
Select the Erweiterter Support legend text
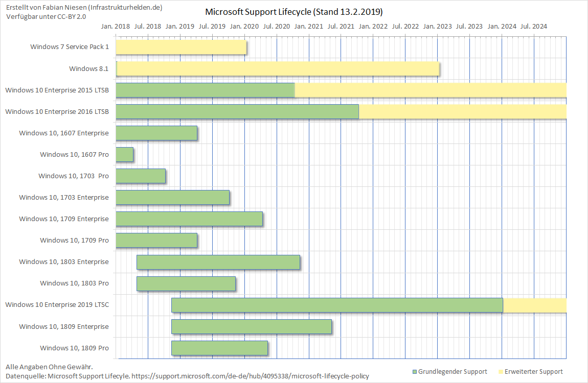coord(534,372)
